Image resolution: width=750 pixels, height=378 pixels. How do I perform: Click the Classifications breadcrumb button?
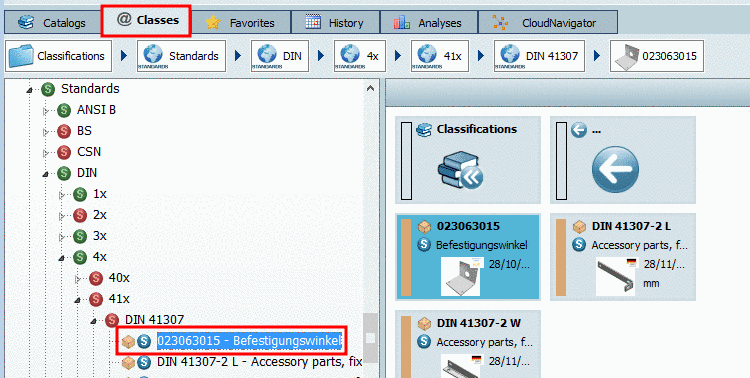[x=58, y=56]
